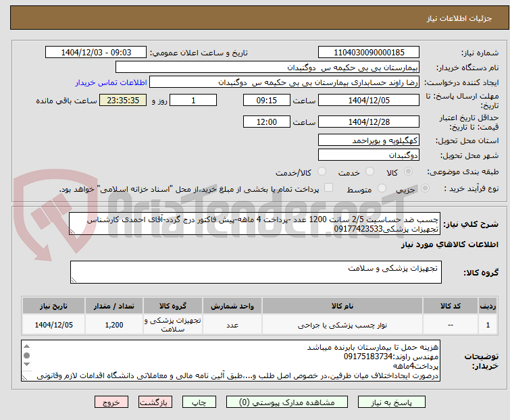This screenshot has height=420, width=510.
Task: Click the واحد شمارش column header
Action: coord(232,306)
